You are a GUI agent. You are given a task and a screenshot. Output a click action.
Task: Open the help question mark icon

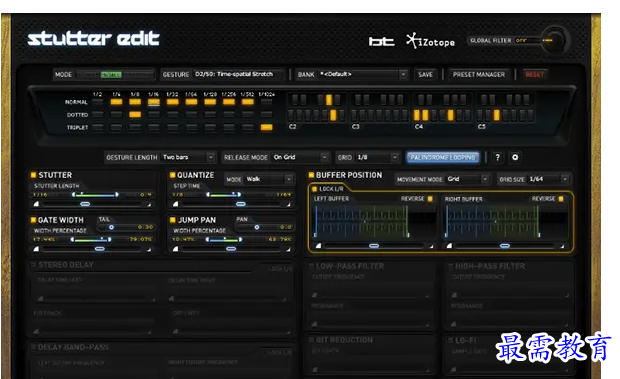(497, 157)
